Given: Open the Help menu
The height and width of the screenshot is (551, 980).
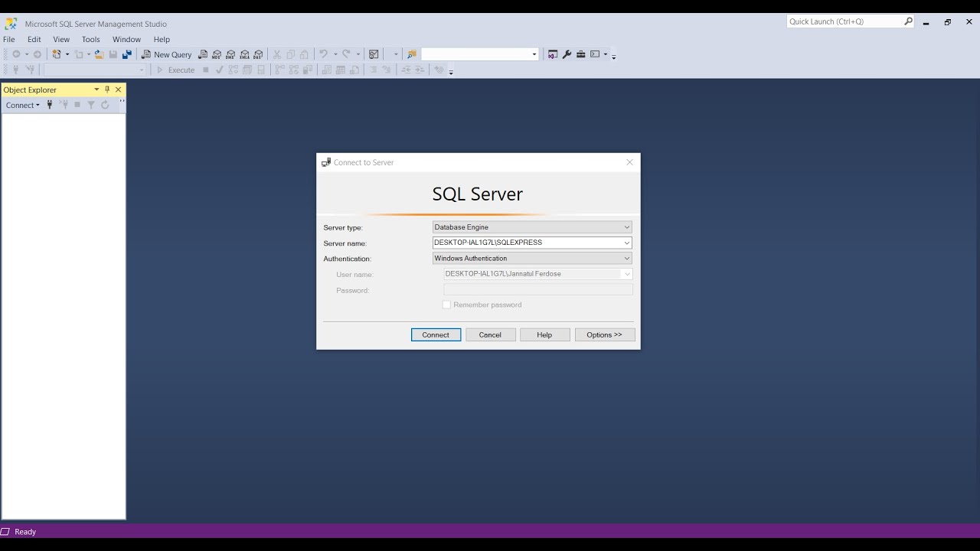Looking at the screenshot, I should [x=162, y=39].
